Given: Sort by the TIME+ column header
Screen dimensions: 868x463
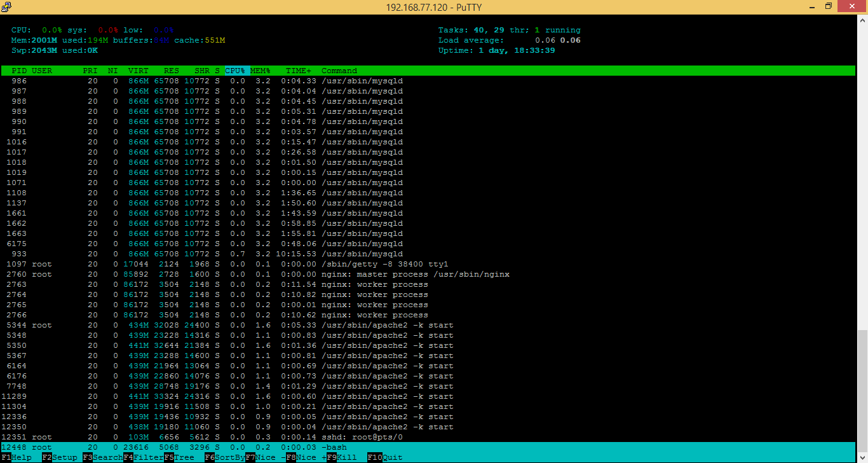Looking at the screenshot, I should click(299, 71).
